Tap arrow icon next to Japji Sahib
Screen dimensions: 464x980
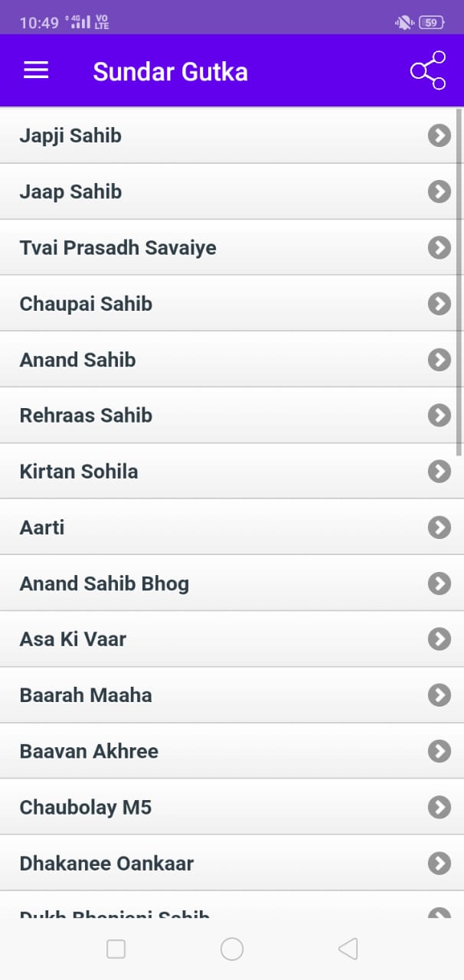tap(439, 136)
